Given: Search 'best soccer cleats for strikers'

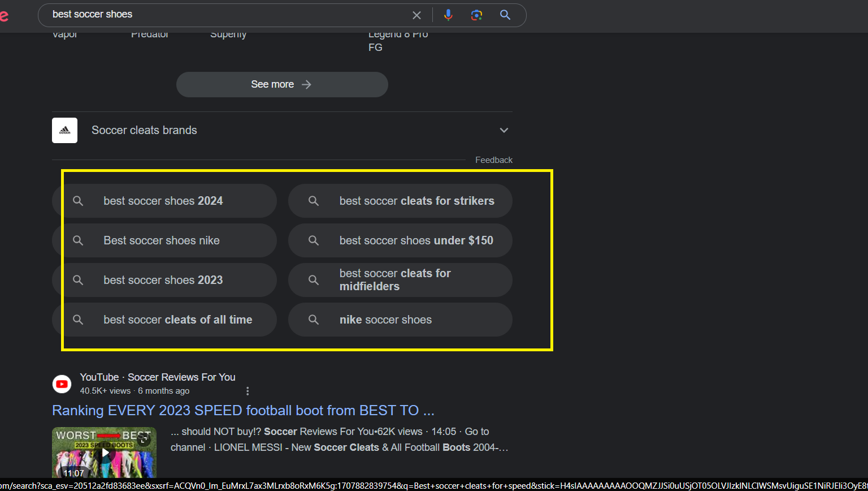Looking at the screenshot, I should 400,201.
